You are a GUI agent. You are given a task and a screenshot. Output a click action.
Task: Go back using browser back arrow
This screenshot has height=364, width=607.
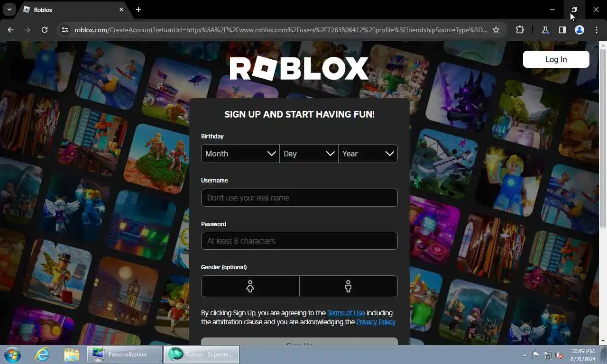(10, 30)
